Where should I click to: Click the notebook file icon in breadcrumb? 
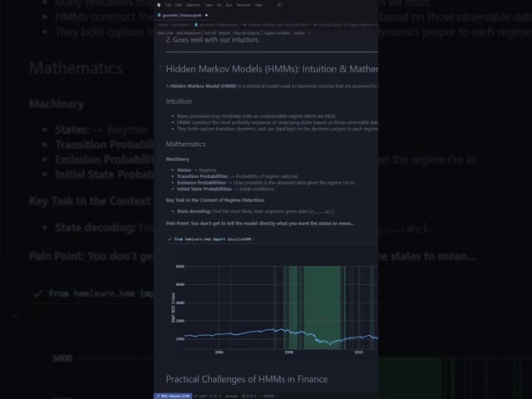point(196,25)
